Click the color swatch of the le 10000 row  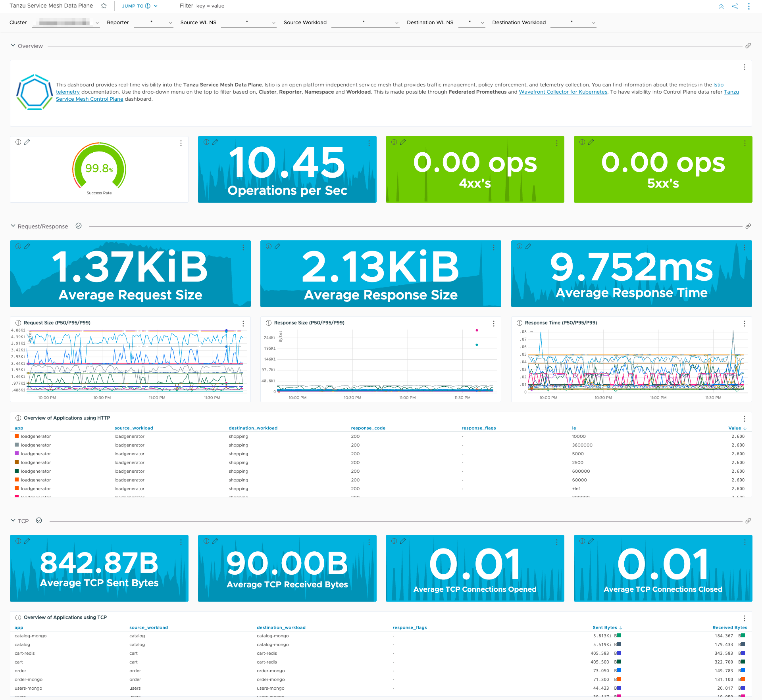coord(17,436)
